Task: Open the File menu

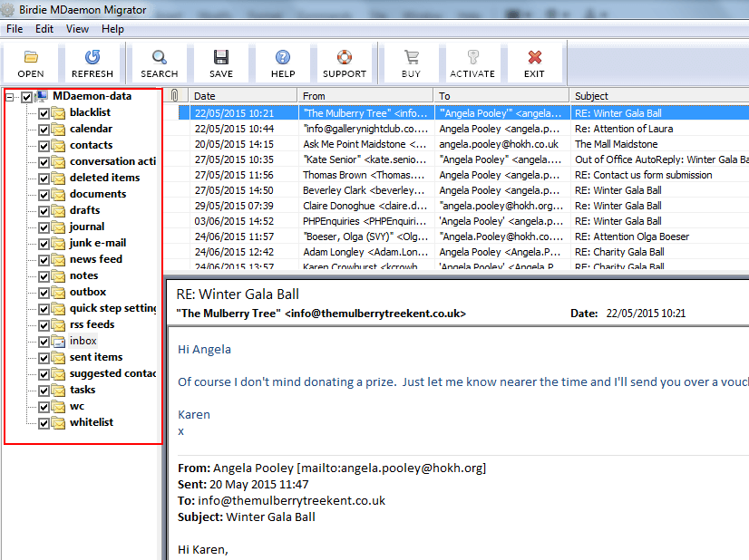Action: [15, 29]
